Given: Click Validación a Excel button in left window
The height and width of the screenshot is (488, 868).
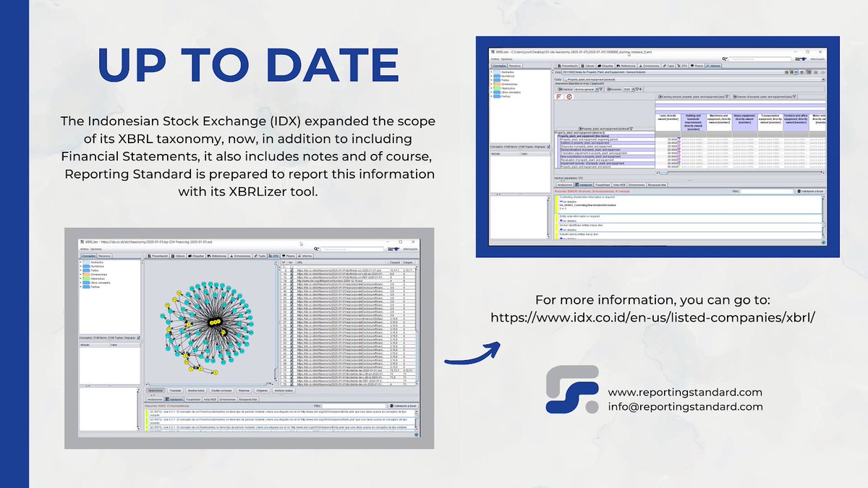Looking at the screenshot, I should (401, 406).
